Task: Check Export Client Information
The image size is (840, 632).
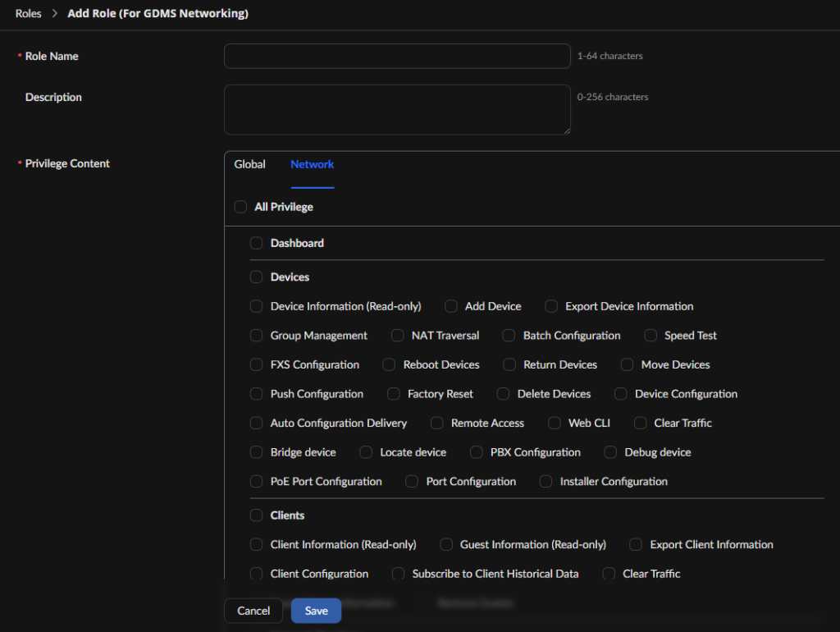Action: click(636, 545)
